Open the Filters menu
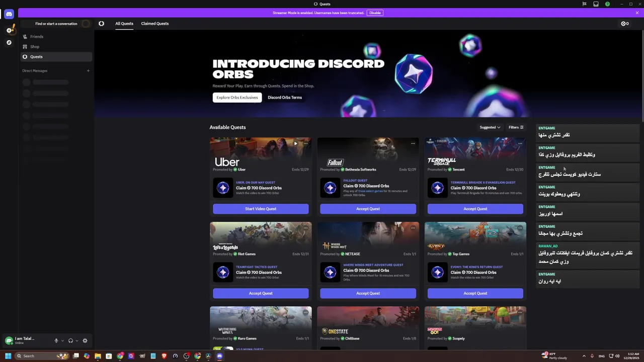This screenshot has width=644, height=362. point(516,127)
